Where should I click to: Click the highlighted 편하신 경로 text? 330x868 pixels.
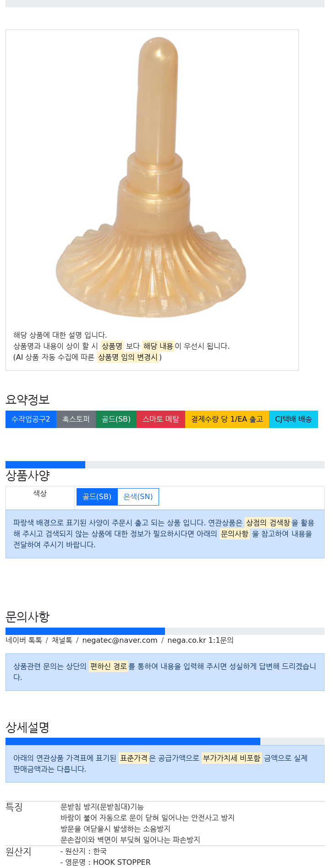pyautogui.click(x=109, y=666)
